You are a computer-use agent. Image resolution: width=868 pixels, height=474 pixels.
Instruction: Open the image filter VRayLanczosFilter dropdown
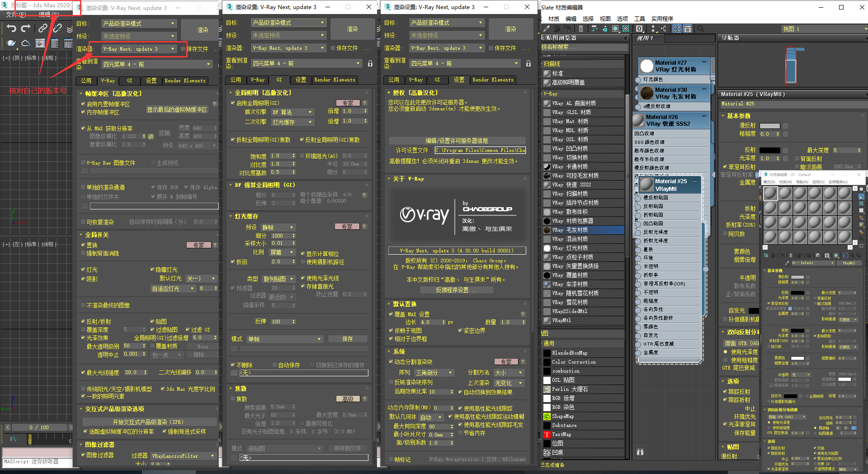[x=184, y=456]
